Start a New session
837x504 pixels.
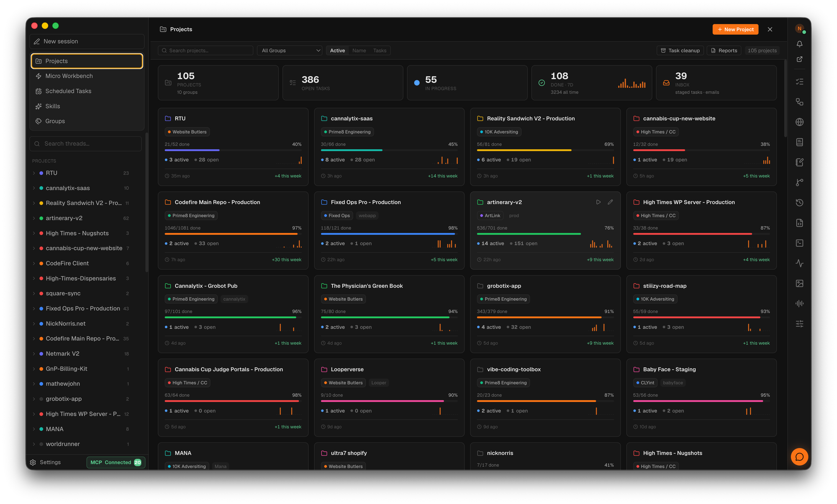pos(87,41)
